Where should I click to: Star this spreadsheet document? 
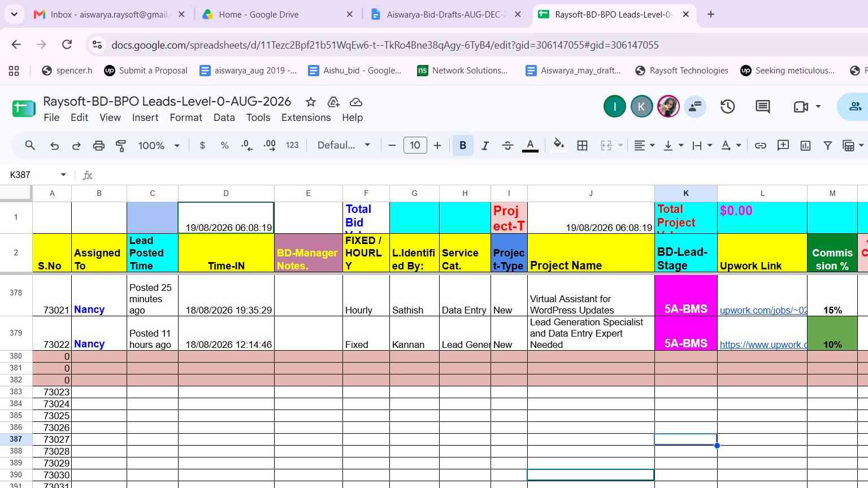point(310,102)
